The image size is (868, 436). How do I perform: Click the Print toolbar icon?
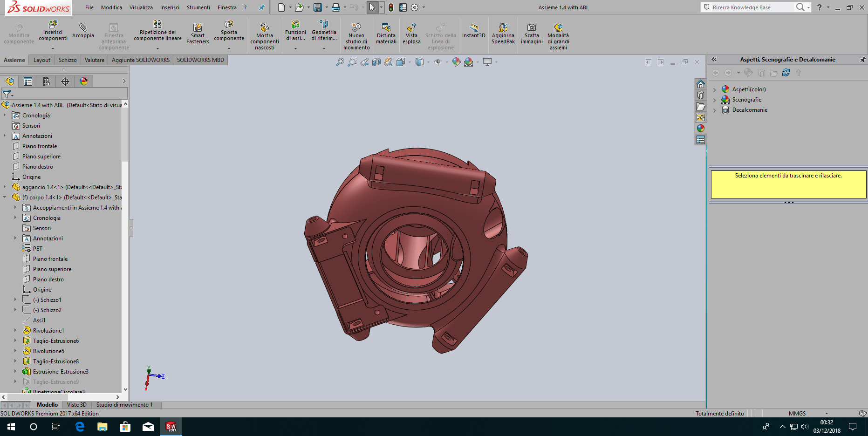[x=335, y=7]
